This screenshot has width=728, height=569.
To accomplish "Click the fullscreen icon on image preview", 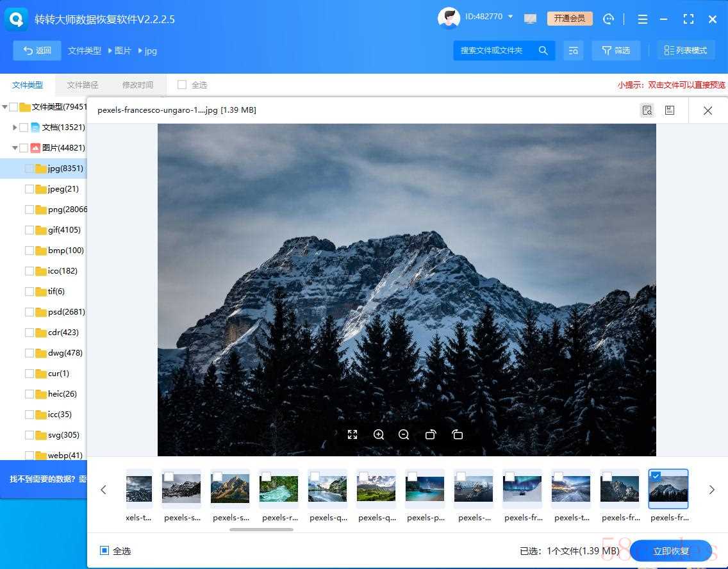I will pos(352,434).
